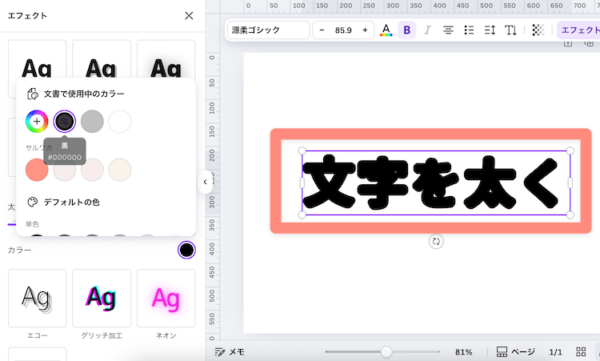Image resolution: width=600 pixels, height=361 pixels.
Task: Open the カラー swatch for effect color
Action: point(187,250)
